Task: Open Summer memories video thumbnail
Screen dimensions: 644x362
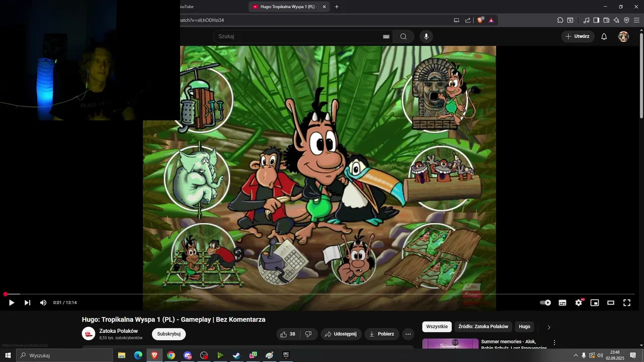Action: [450, 344]
